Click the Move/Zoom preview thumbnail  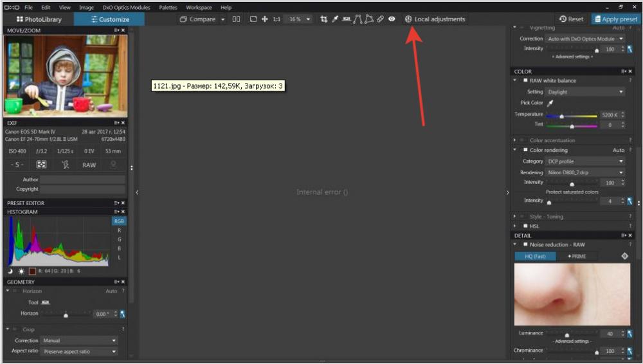pos(66,76)
